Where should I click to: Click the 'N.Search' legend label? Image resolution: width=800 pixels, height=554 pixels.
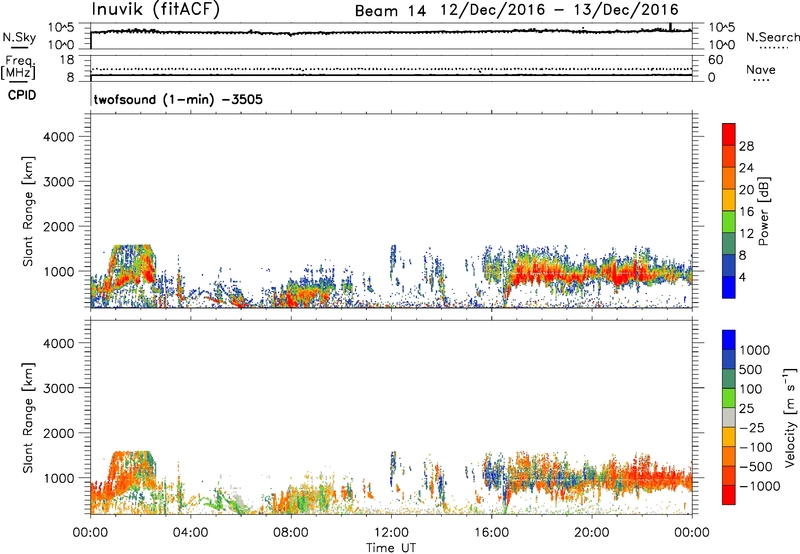pyautogui.click(x=772, y=37)
